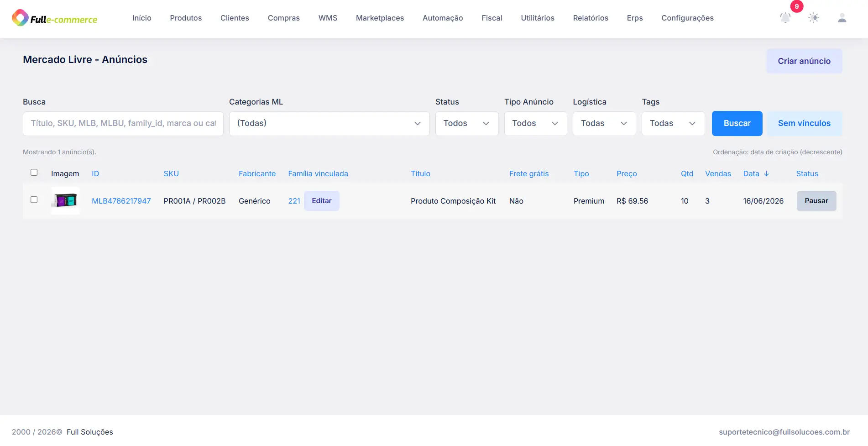Image resolution: width=868 pixels, height=446 pixels.
Task: Open the Erps menu
Action: coord(635,18)
